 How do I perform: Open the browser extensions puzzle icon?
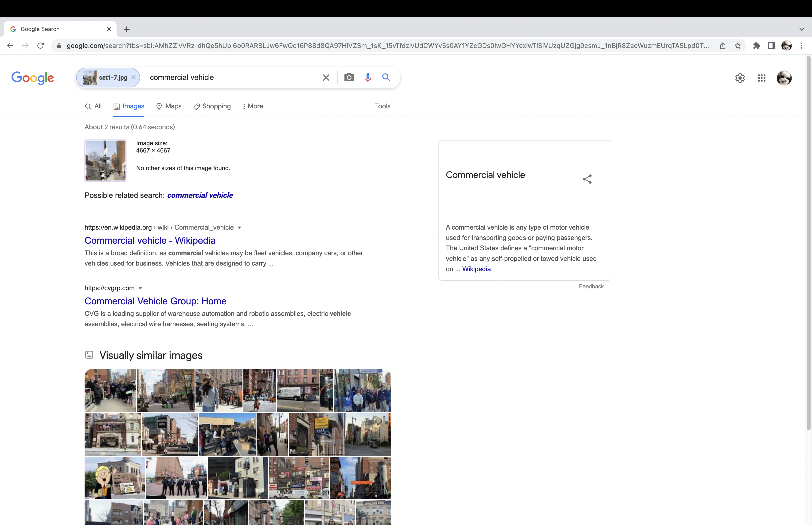(x=757, y=46)
